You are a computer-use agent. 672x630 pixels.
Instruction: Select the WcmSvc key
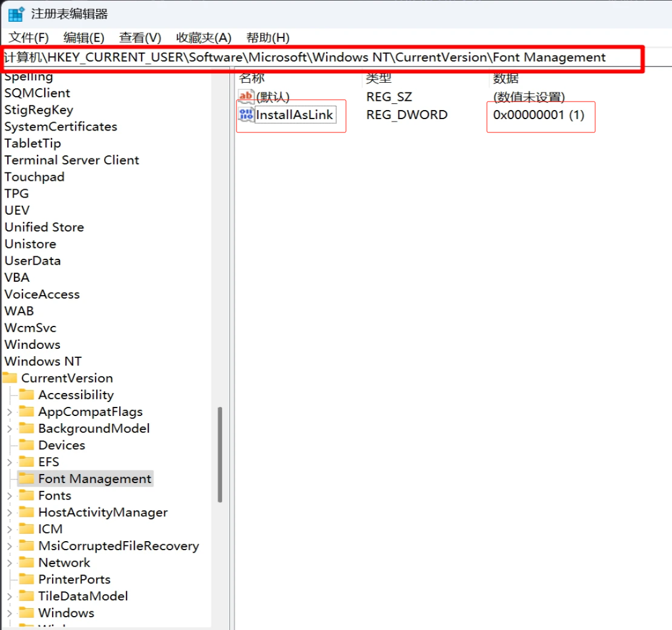click(30, 328)
